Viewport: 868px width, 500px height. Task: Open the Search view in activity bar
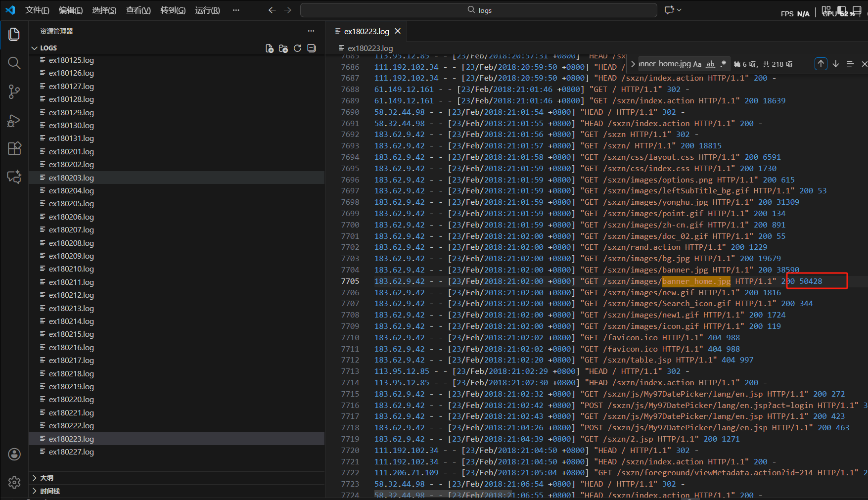[14, 63]
